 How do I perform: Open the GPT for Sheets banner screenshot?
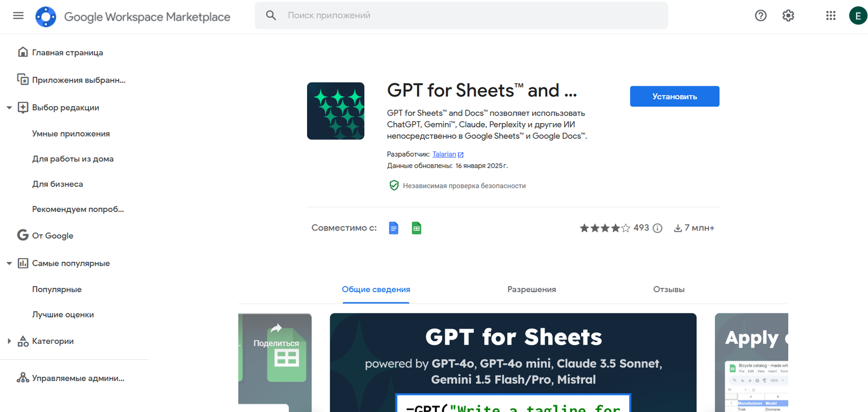[513, 362]
